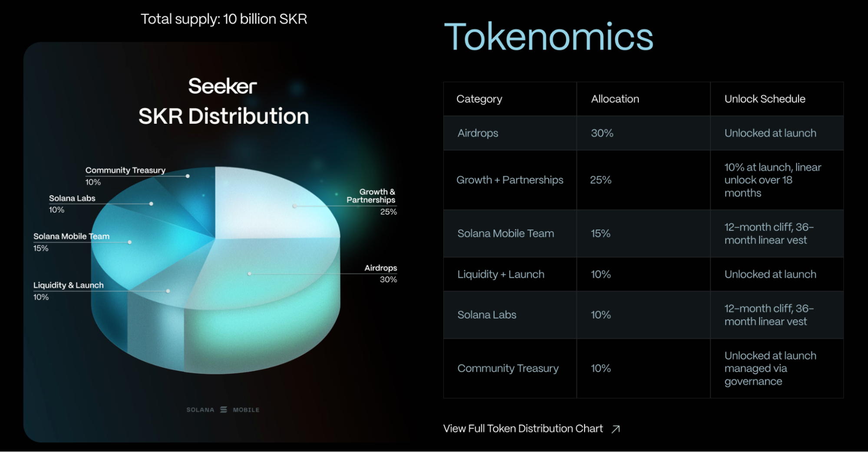Select Community Treasury in the table
The height and width of the screenshot is (452, 868).
coord(508,368)
